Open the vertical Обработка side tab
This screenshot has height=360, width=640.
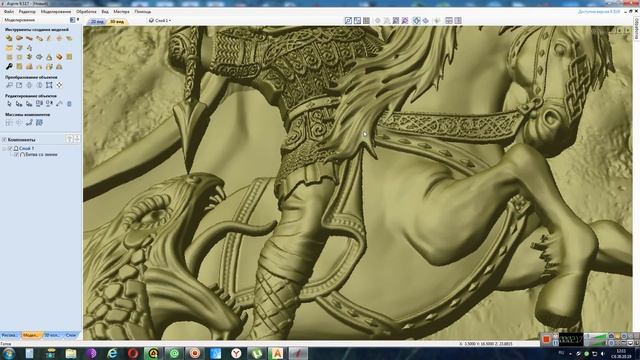click(636, 28)
